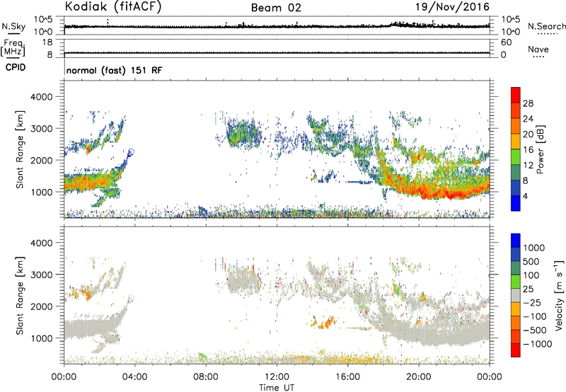The height and width of the screenshot is (392, 566).
Task: Select the "4000" tick of the Power panel
Action: pos(42,97)
